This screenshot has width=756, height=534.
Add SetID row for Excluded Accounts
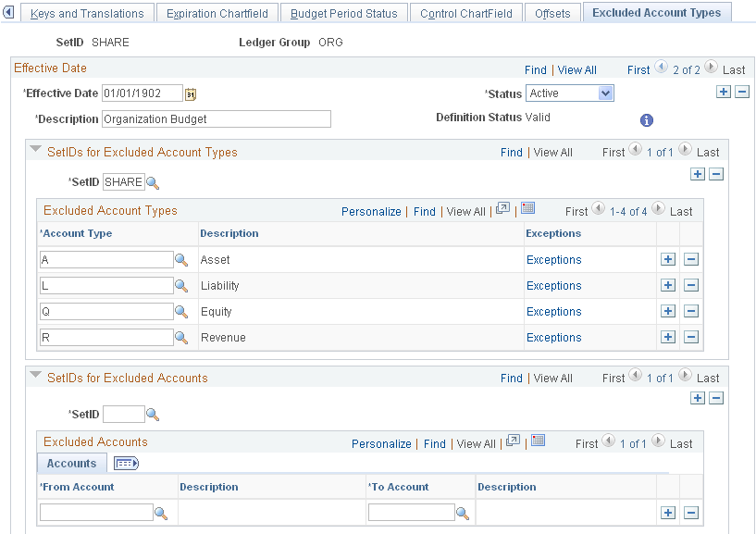698,398
